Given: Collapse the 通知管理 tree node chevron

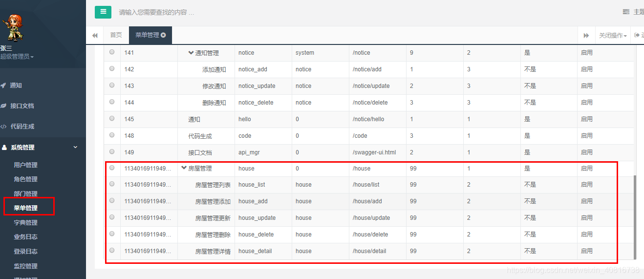Looking at the screenshot, I should 191,53.
